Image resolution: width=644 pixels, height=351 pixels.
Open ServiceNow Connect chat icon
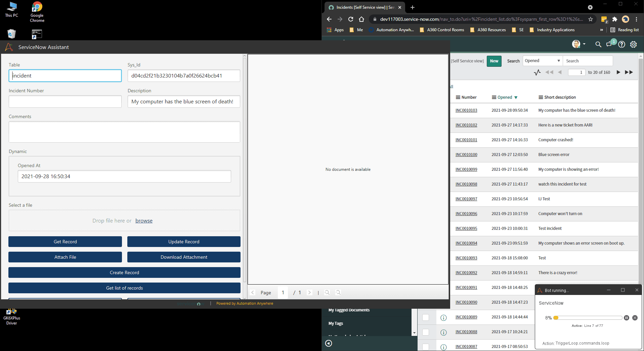pyautogui.click(x=609, y=44)
